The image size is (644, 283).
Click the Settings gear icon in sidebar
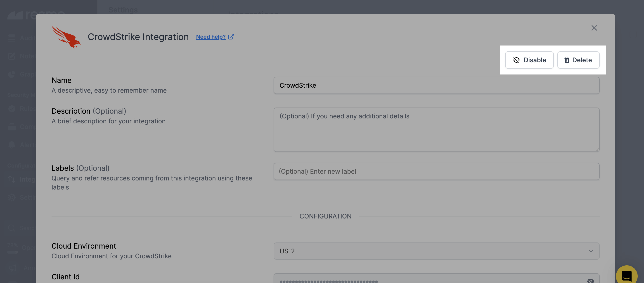click(12, 197)
